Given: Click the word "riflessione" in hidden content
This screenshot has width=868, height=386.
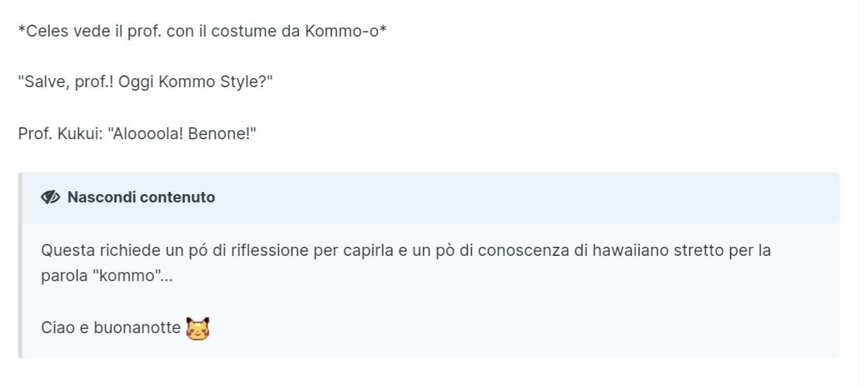Looking at the screenshot, I should point(270,250).
